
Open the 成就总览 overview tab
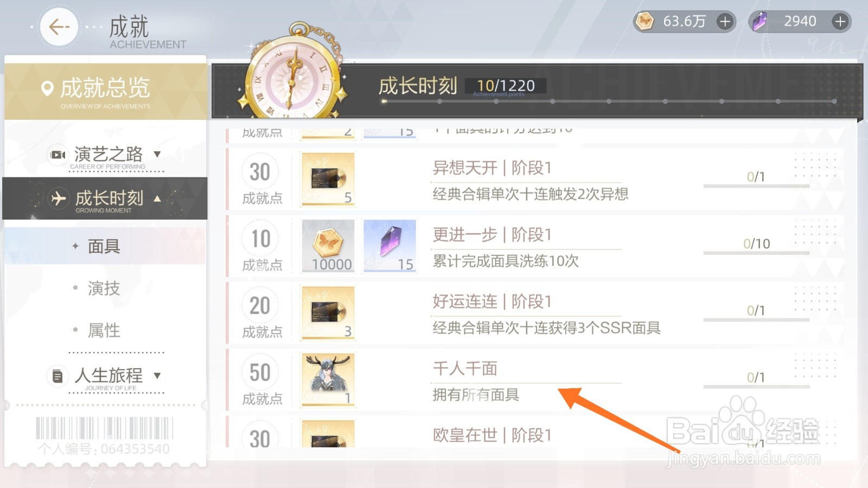(105, 91)
